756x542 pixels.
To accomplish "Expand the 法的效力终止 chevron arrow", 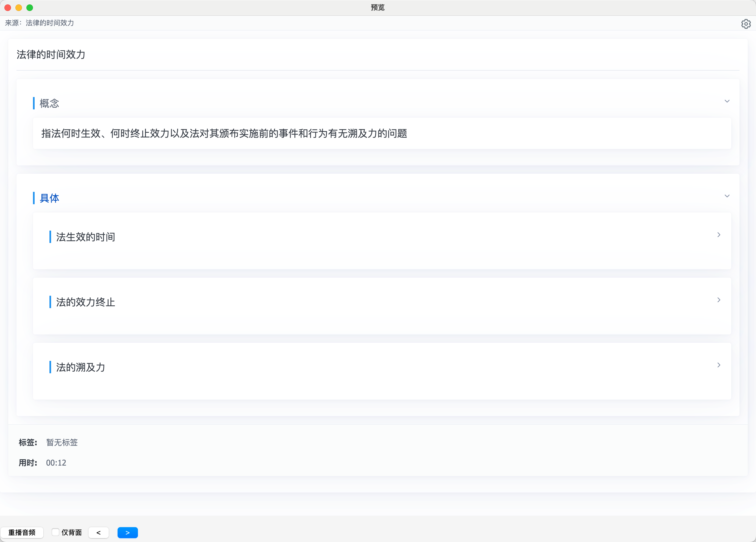I will coord(719,300).
